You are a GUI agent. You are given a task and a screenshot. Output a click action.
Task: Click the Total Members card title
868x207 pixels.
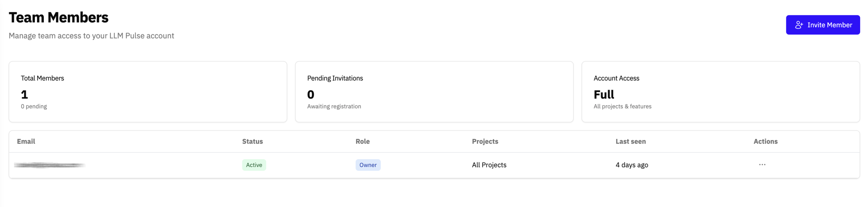tap(42, 78)
